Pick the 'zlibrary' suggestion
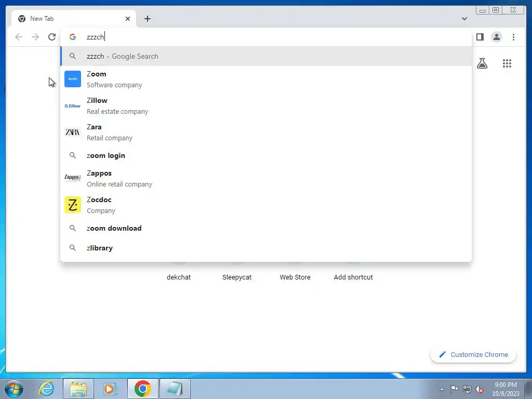The image size is (532, 399). [x=266, y=248]
